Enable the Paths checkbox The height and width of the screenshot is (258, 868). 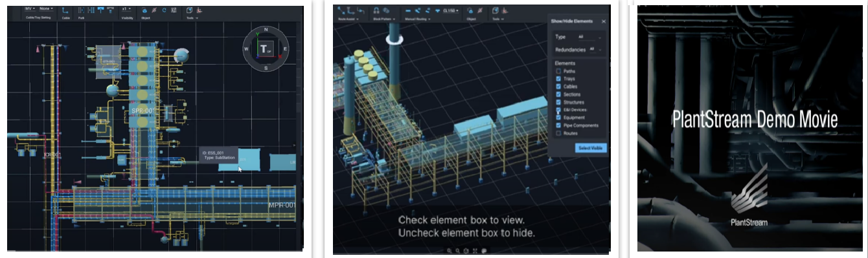pyautogui.click(x=558, y=71)
